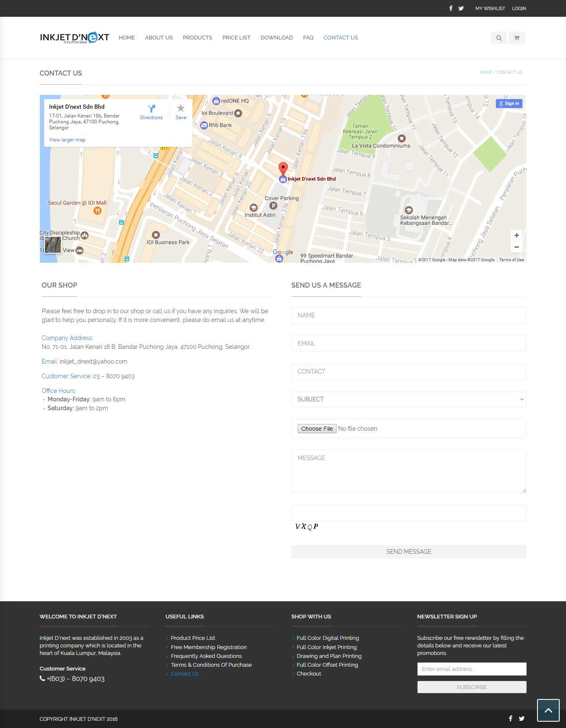
Task: Click the NAME input field
Action: 409,315
